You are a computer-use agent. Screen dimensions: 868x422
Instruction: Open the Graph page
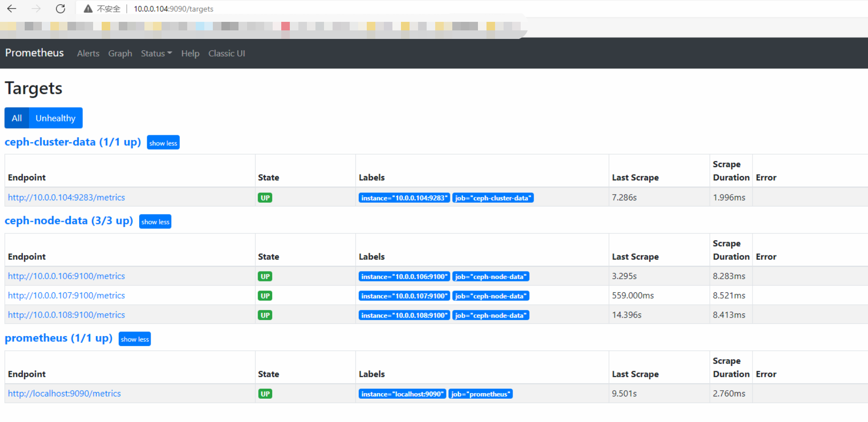point(120,53)
